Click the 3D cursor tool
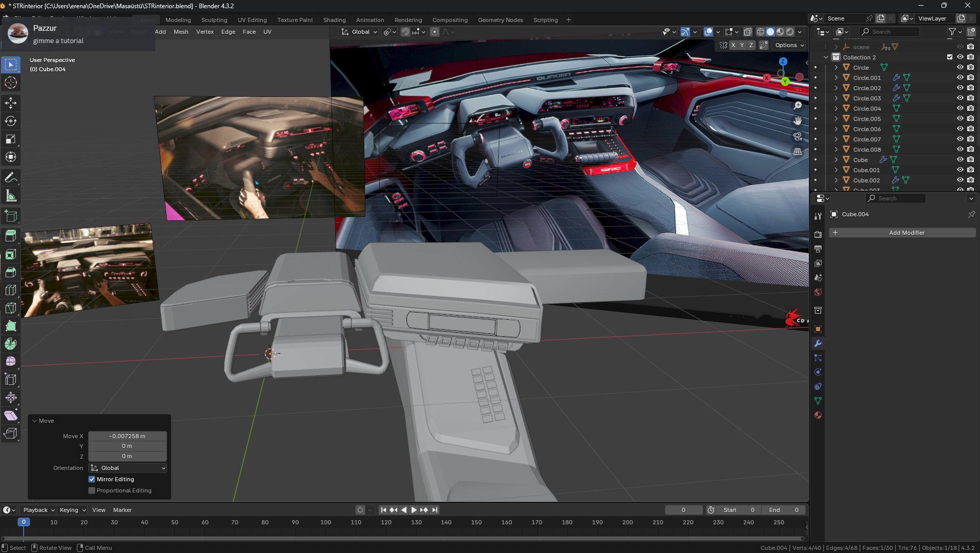This screenshot has height=553, width=980. [x=11, y=83]
